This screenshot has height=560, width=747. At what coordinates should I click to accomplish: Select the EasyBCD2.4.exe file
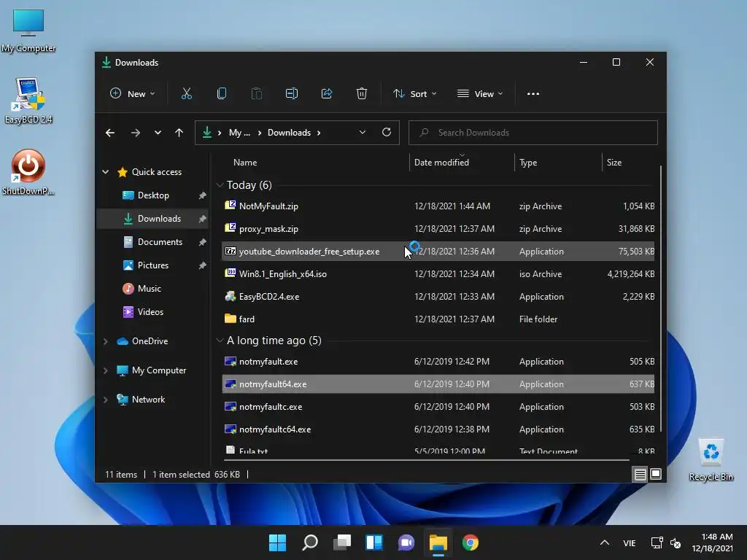tap(438, 297)
